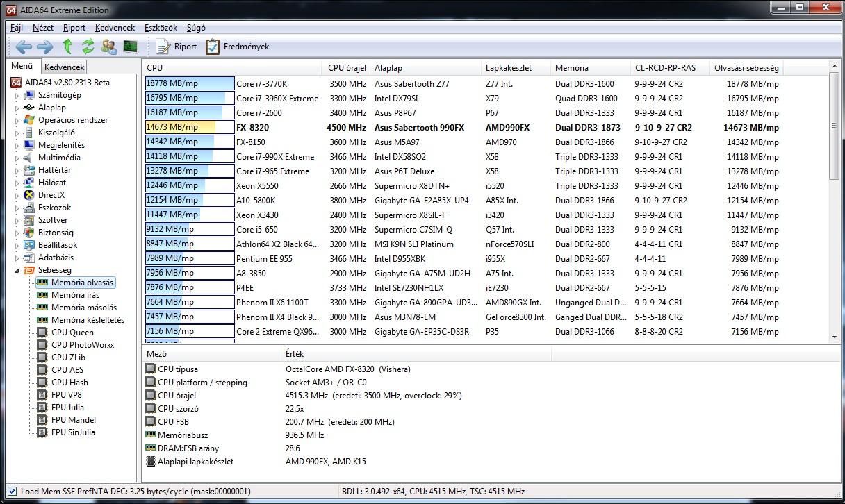Click the back navigation arrow
The image size is (845, 504).
point(24,47)
